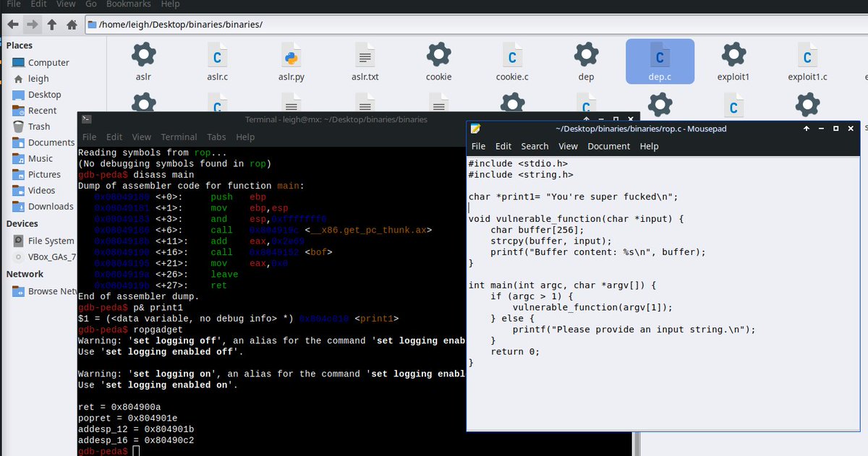Click the file manager path bar

click(476, 25)
